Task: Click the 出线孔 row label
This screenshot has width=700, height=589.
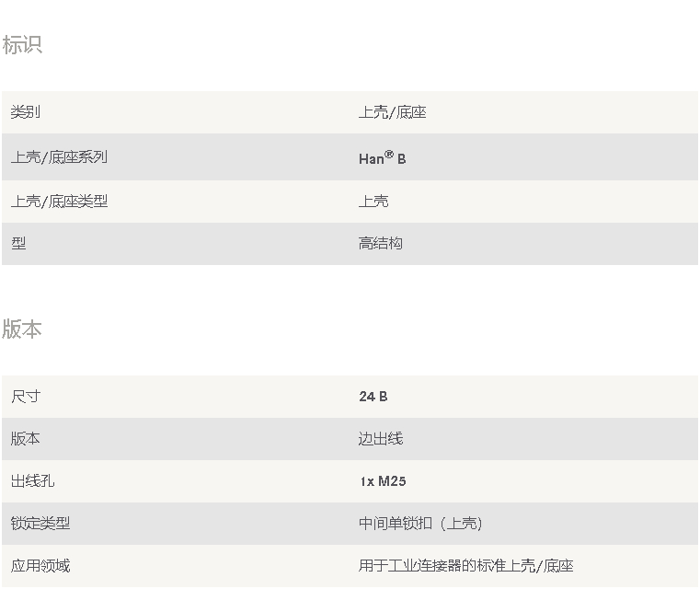Action: [33, 481]
